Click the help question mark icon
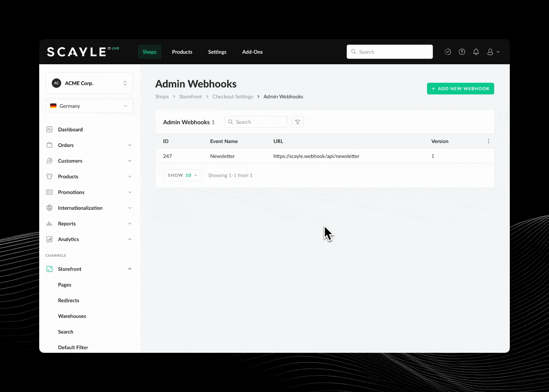 461,52
